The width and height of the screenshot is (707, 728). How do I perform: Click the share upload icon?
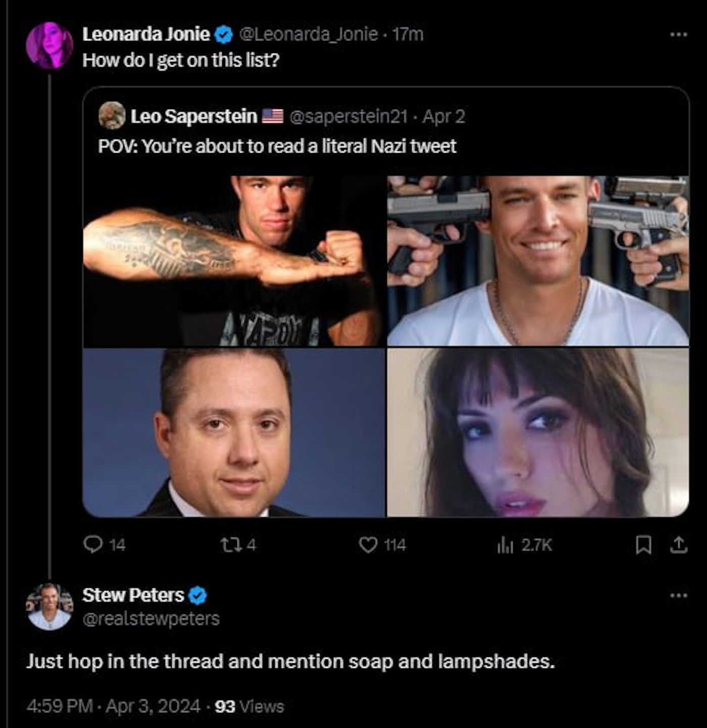[x=679, y=545]
